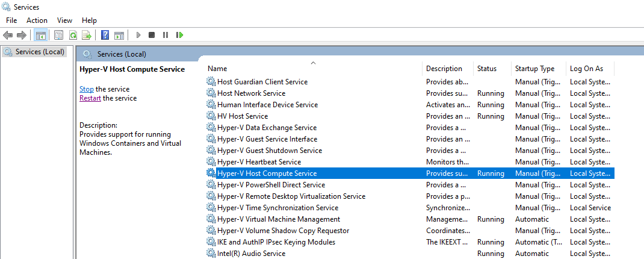This screenshot has width=644, height=259.
Task: Click the Restart Service icon
Action: tap(179, 35)
